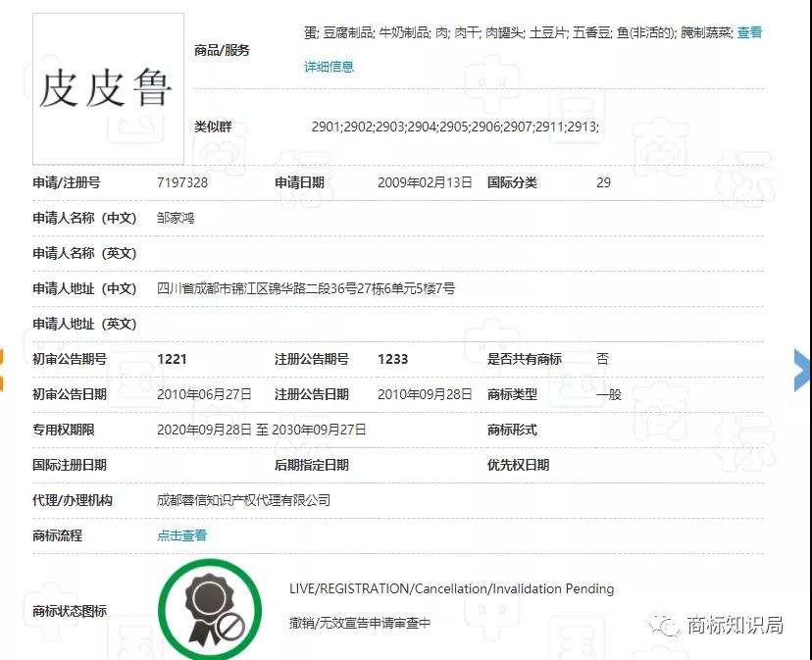Click the LIVE/REGISTRATION status text
Screen dimensions: 812x660
coord(451,588)
